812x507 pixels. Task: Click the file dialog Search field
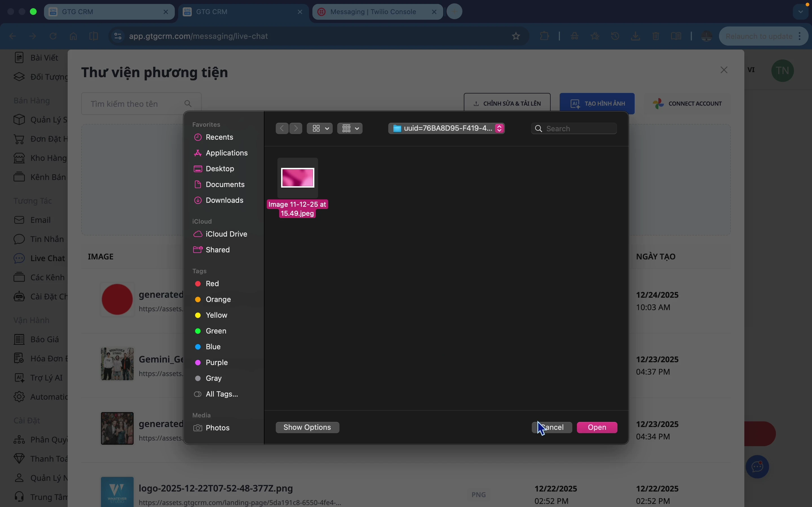pyautogui.click(x=579, y=129)
